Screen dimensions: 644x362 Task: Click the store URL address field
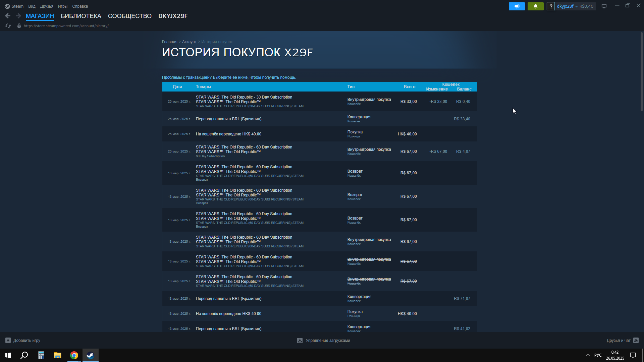coord(66,26)
